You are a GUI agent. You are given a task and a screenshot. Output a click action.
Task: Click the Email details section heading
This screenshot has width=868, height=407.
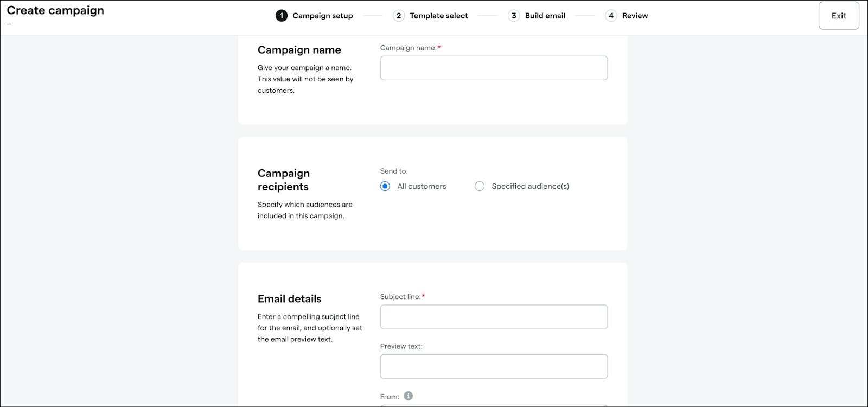[x=290, y=299]
